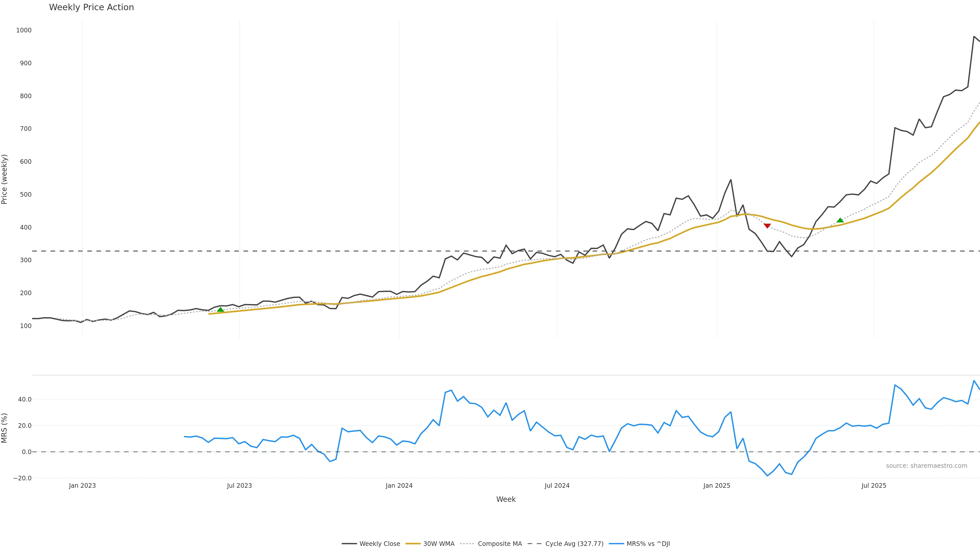Click the Jul 2025 x-axis label
Viewport: 980px width, 551px height.
[x=874, y=486]
